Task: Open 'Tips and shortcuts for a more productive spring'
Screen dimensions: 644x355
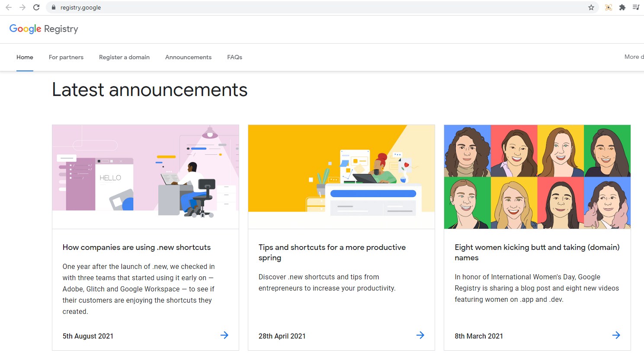Action: 332,253
